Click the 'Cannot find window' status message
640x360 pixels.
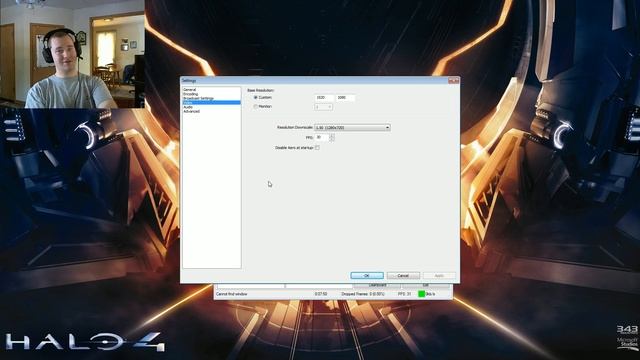(x=231, y=294)
